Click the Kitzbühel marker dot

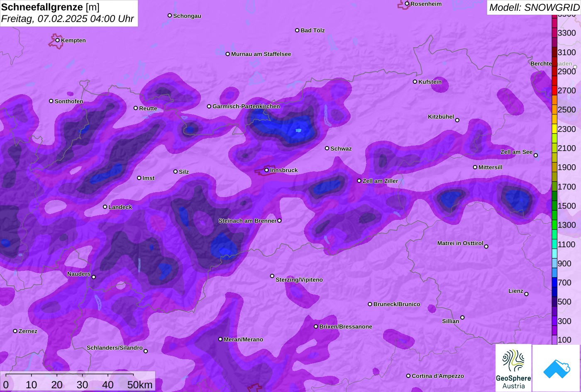[x=457, y=120]
